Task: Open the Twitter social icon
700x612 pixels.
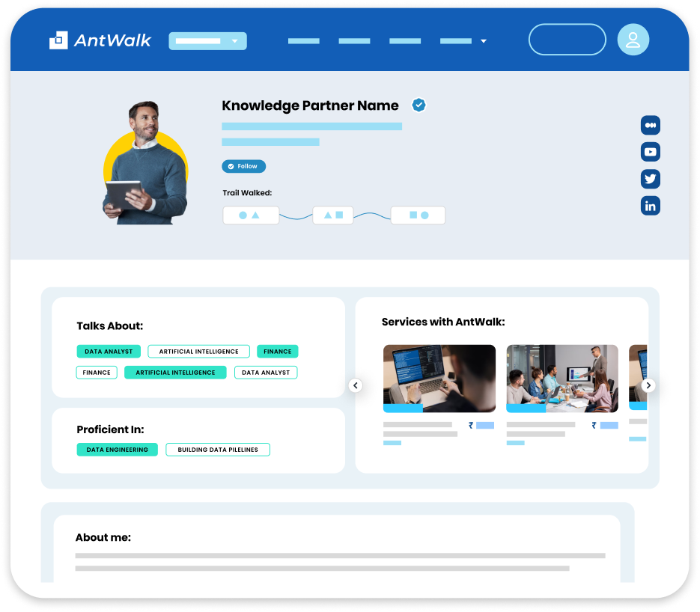Action: pos(650,179)
